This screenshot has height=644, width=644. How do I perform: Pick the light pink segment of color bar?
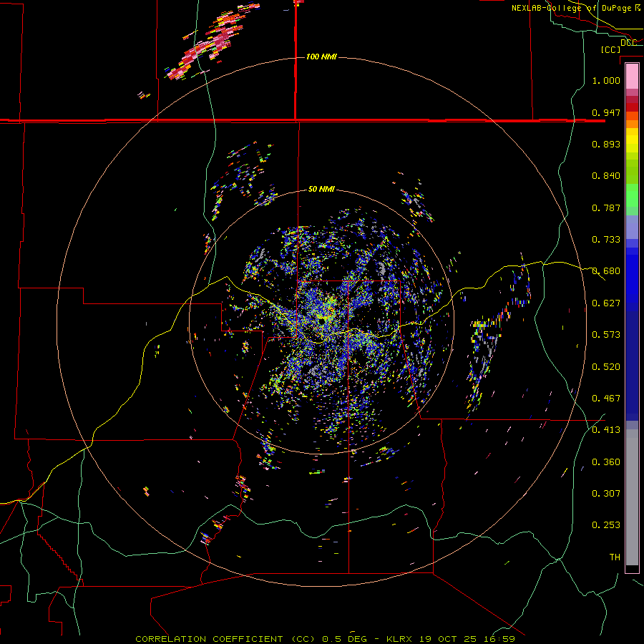coord(632,77)
